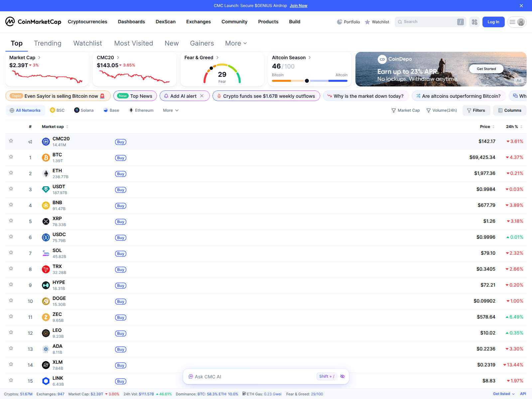Click the BNB coin logo
The height and width of the screenshot is (399, 532).
[x=46, y=205]
